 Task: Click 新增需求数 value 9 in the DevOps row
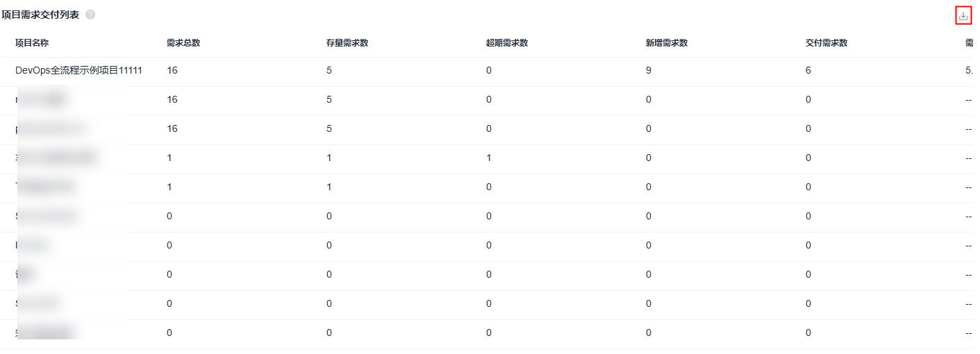(649, 70)
